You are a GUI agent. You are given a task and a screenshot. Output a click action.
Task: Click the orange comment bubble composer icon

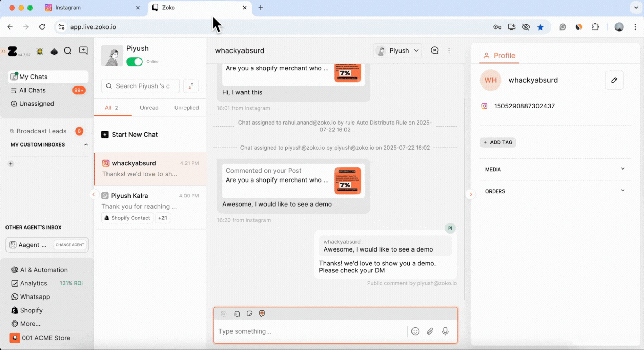[x=262, y=313]
